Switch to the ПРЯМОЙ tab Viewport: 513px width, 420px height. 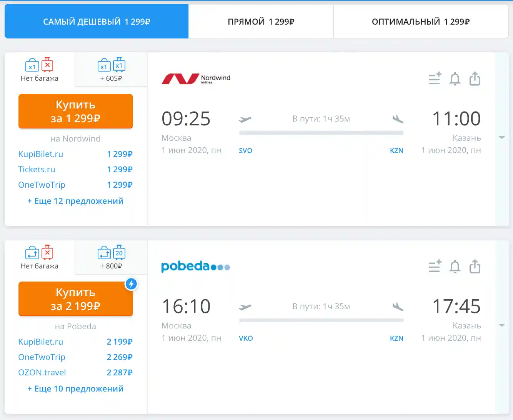[261, 22]
